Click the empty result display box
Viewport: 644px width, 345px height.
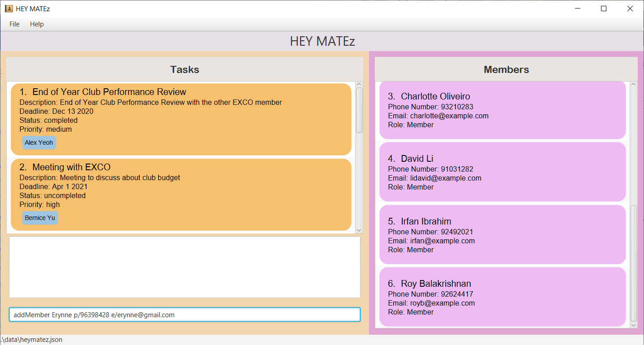[185, 267]
